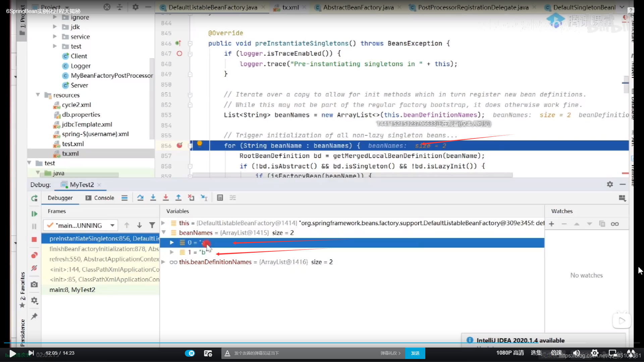Toggle frames filter funnel icon
Image resolution: width=644 pixels, height=362 pixels.
point(152,225)
